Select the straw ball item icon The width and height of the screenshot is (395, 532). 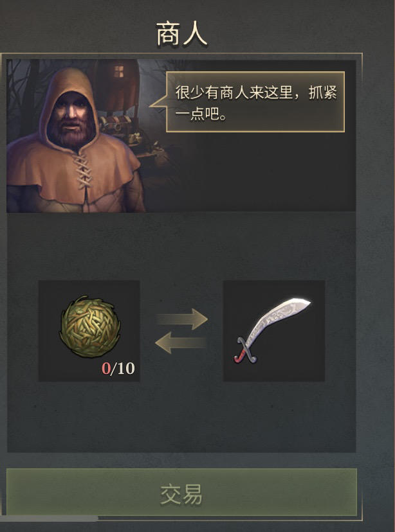click(90, 326)
